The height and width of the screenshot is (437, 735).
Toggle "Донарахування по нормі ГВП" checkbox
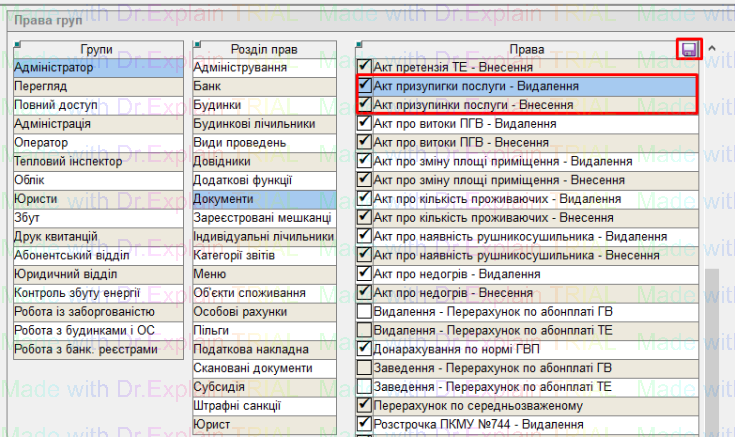(x=365, y=349)
